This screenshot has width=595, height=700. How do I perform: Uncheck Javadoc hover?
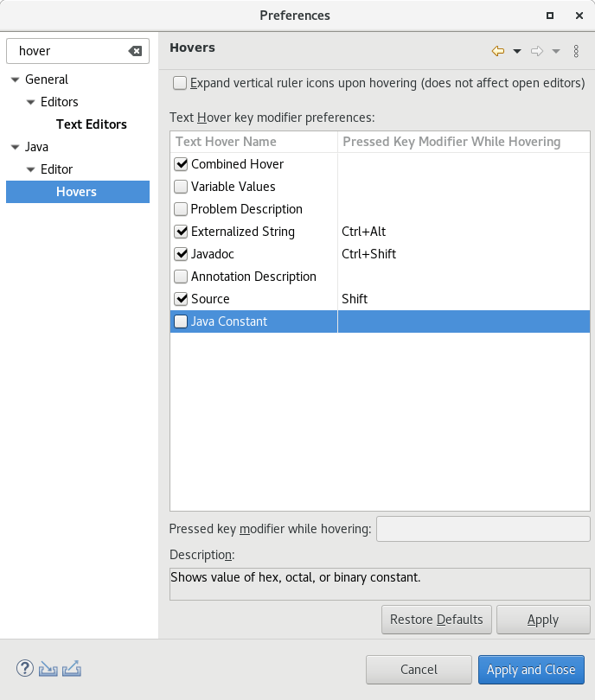click(181, 254)
